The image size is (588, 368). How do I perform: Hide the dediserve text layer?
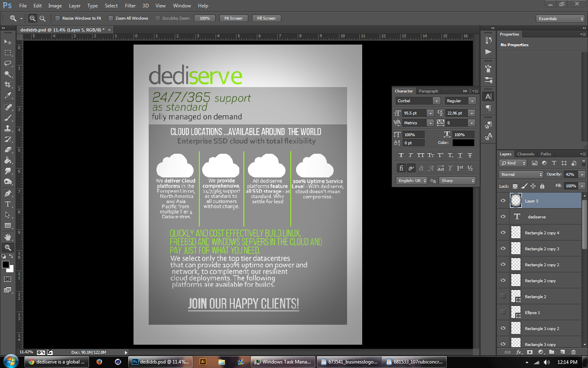pos(503,217)
